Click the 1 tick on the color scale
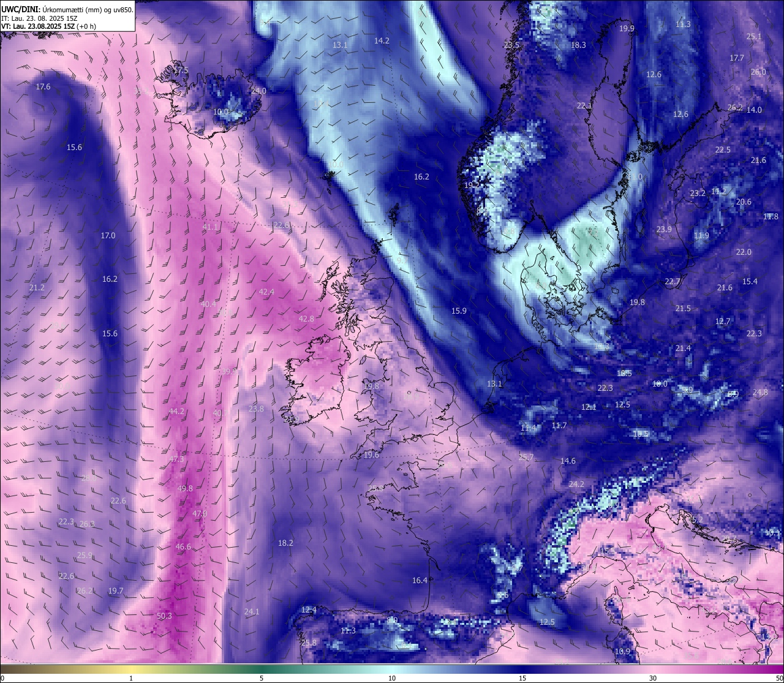The image size is (784, 683). click(x=131, y=678)
